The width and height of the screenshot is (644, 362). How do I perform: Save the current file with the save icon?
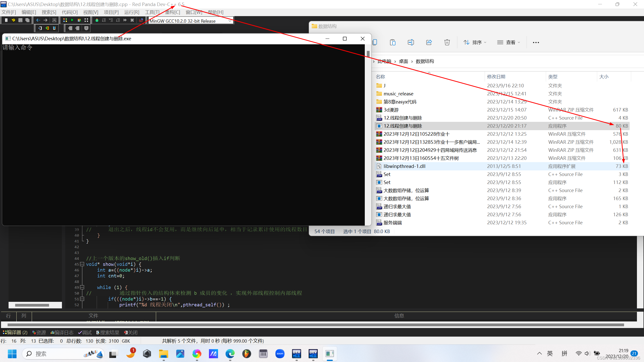[20, 20]
